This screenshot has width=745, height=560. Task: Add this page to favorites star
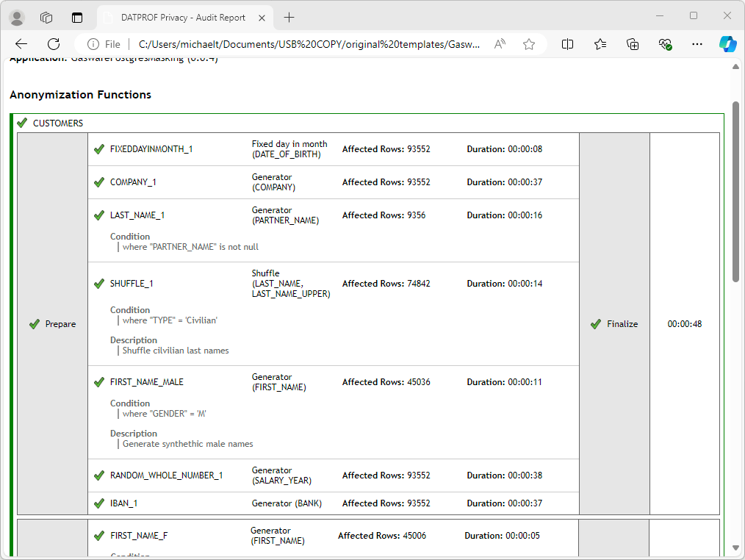pos(529,44)
